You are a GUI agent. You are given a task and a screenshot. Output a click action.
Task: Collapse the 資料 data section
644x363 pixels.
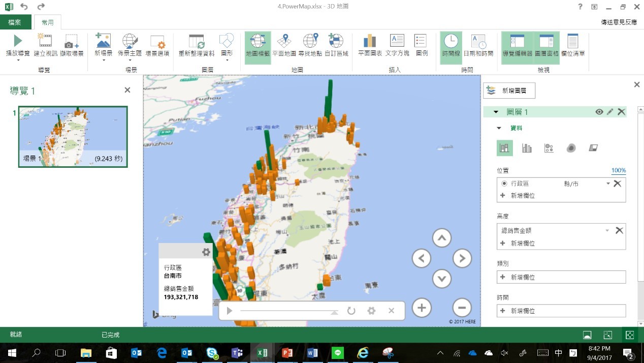tap(499, 128)
